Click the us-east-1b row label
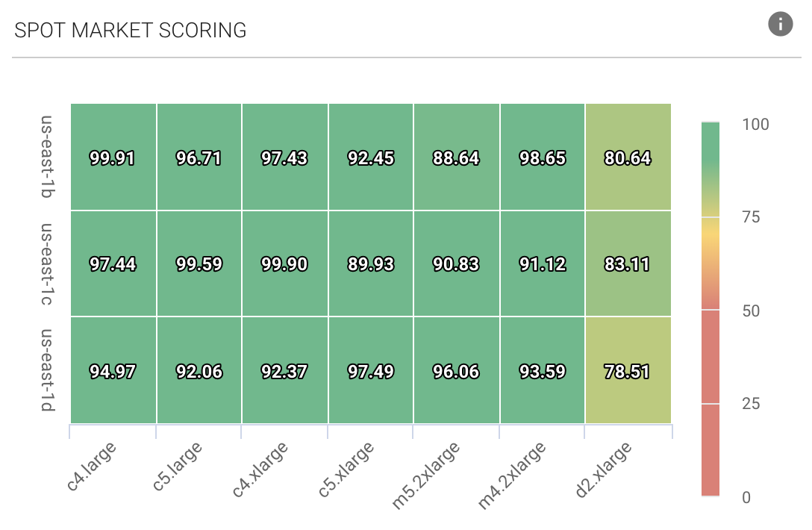The image size is (812, 530). point(50,158)
